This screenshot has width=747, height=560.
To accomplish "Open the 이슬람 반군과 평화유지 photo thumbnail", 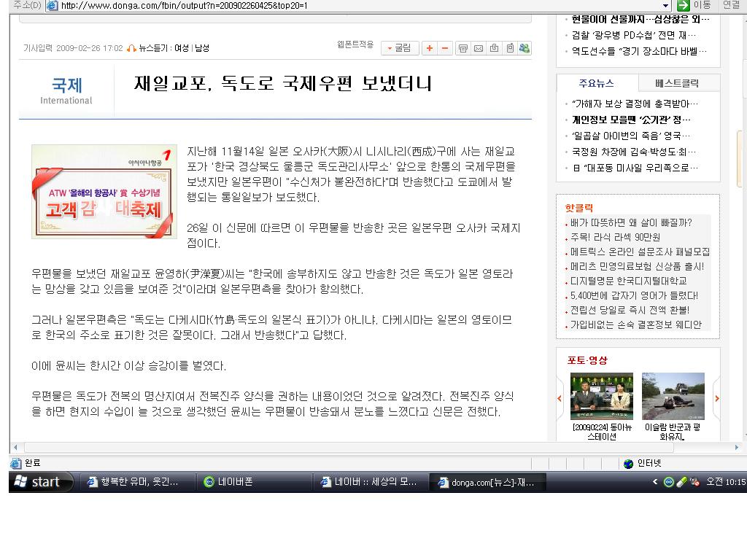I will point(673,396).
